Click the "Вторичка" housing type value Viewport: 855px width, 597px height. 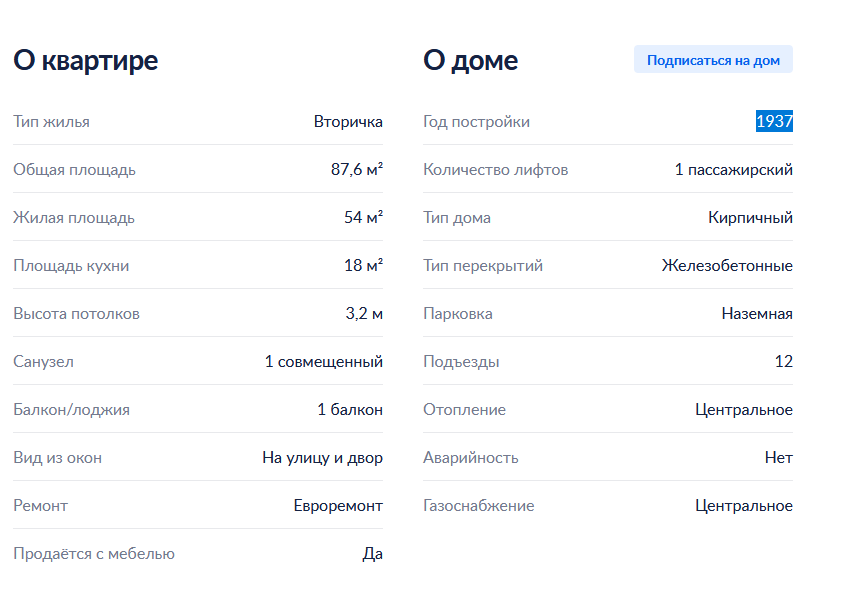[x=348, y=122]
